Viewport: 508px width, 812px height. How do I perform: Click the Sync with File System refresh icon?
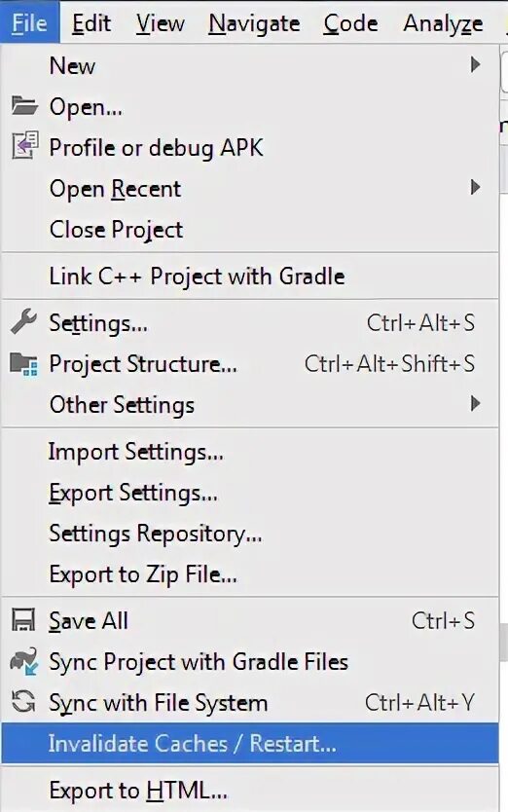coord(23,702)
